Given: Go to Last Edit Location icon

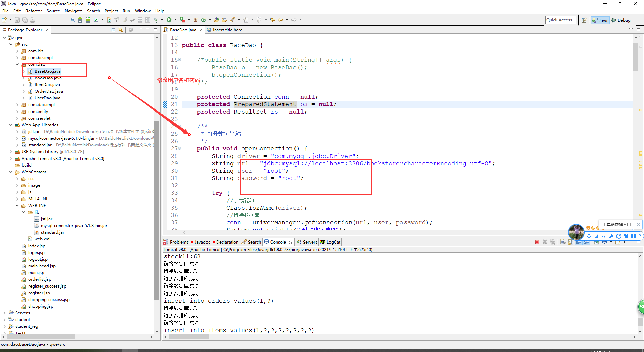Looking at the screenshot, I should pos(272,20).
